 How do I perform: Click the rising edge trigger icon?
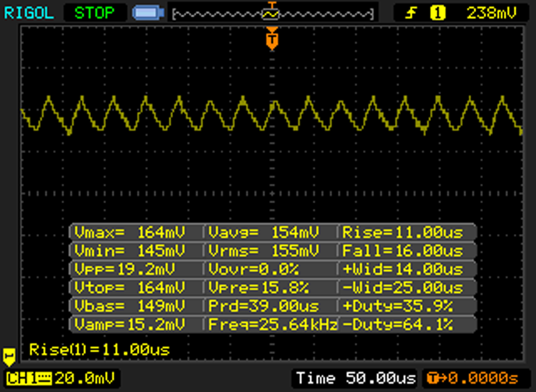pos(411,13)
